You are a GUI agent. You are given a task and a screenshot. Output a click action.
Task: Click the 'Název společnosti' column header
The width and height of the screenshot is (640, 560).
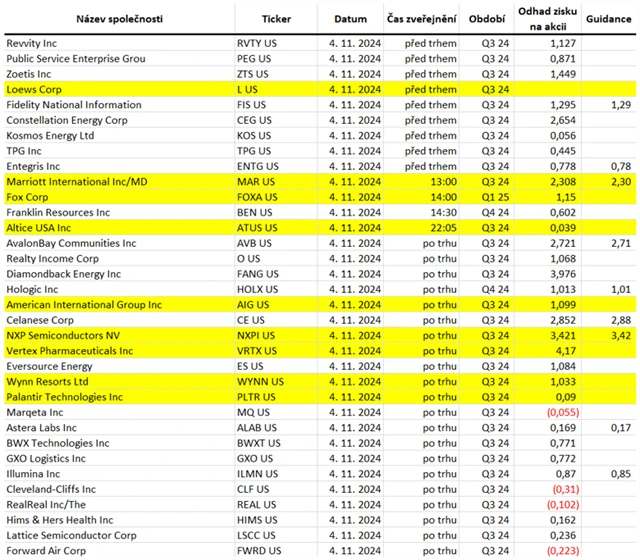[x=68, y=19]
